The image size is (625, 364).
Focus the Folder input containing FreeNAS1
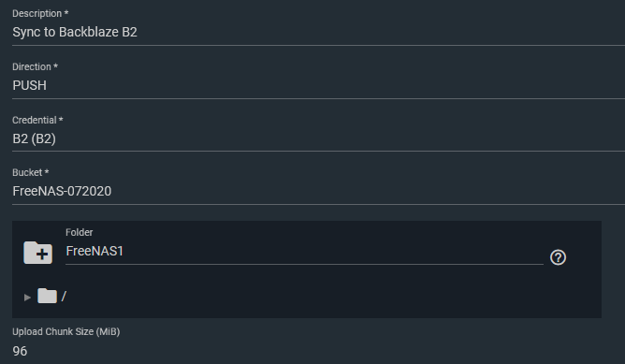[304, 251]
